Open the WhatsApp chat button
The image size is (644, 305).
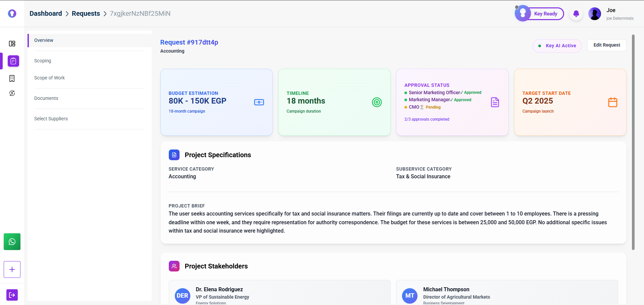[x=12, y=242]
